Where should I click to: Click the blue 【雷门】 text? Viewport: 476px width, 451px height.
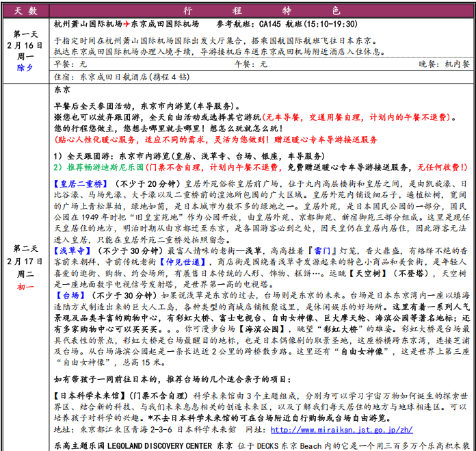pyautogui.click(x=306, y=251)
